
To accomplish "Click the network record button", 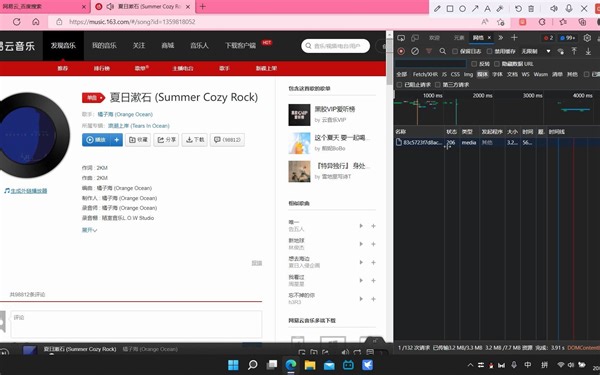I will [x=401, y=51].
